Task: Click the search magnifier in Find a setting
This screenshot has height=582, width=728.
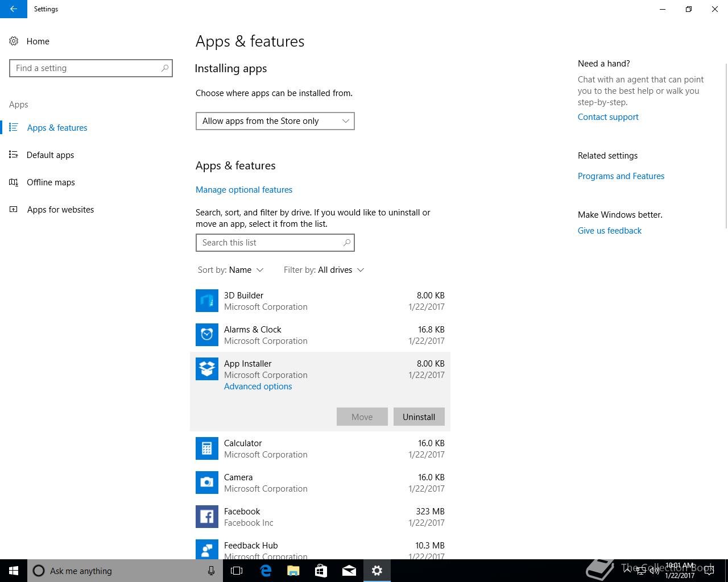Action: pos(165,68)
